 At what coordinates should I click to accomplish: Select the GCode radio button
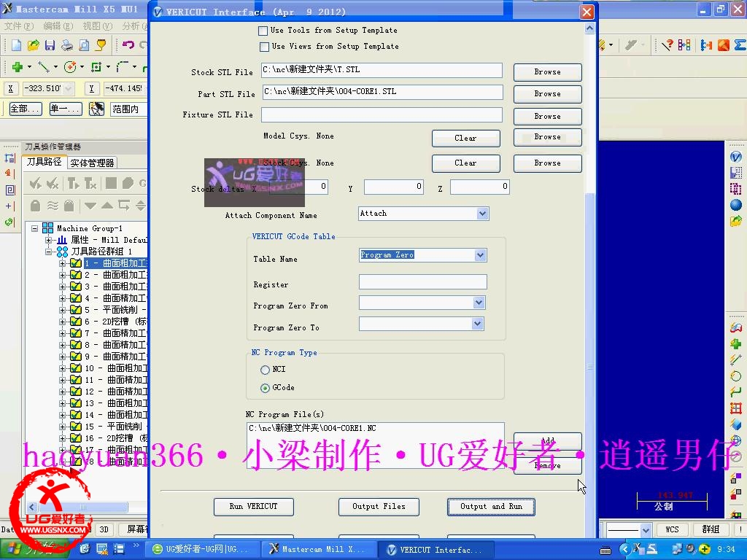pyautogui.click(x=265, y=389)
